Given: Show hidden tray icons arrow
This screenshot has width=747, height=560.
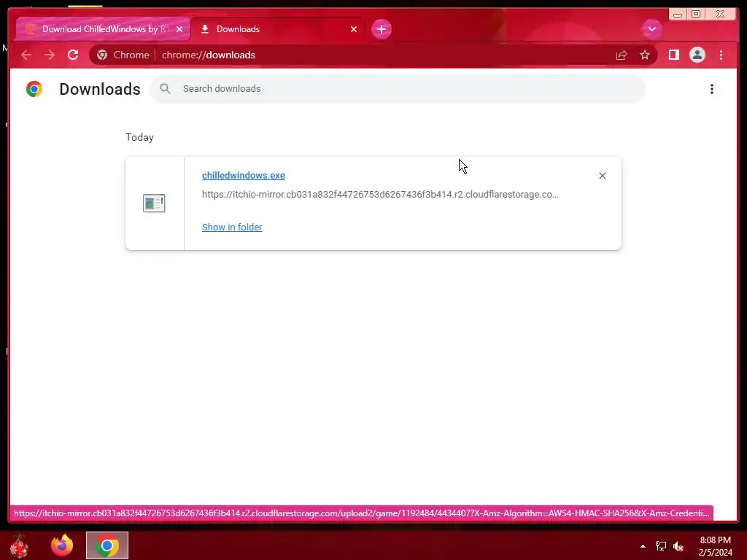Looking at the screenshot, I should [x=643, y=546].
